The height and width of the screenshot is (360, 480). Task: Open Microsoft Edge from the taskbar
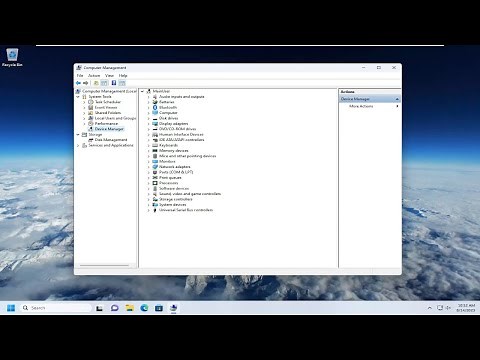point(144,308)
